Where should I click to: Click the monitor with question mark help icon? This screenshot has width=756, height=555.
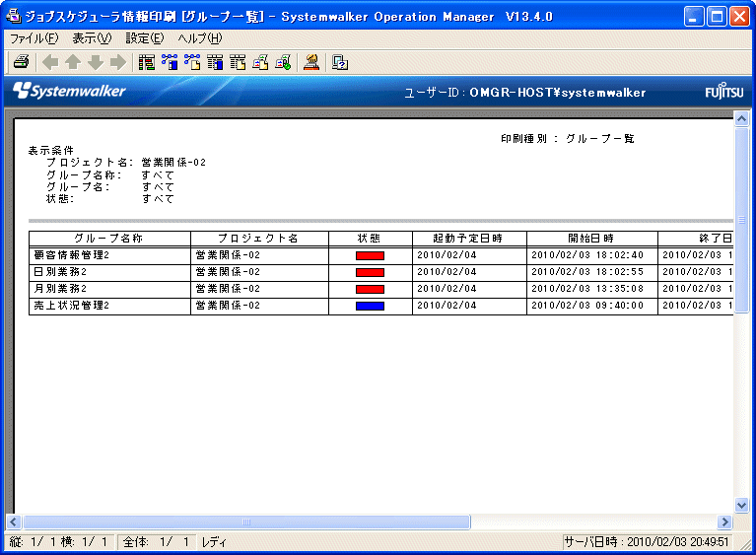coord(340,62)
